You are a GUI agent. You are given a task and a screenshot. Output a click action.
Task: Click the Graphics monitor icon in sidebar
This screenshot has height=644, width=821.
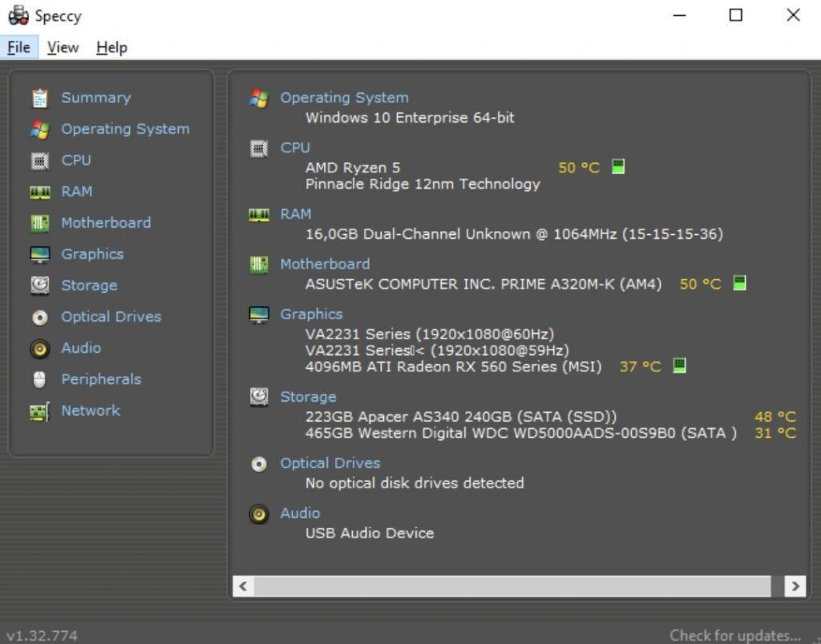pyautogui.click(x=40, y=254)
